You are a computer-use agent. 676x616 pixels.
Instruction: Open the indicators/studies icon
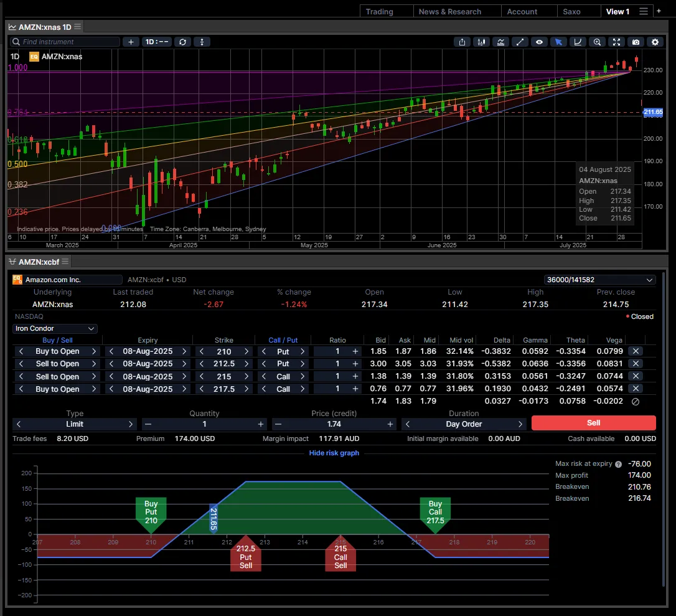(500, 42)
